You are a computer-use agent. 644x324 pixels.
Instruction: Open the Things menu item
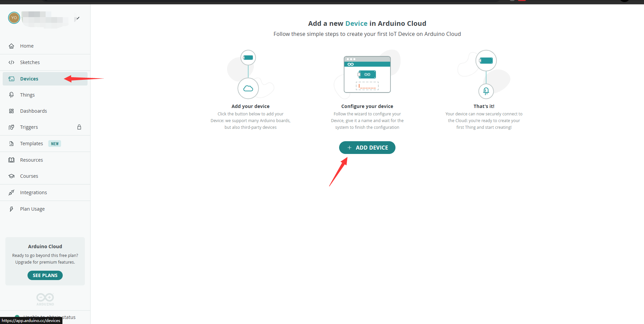tap(45, 95)
